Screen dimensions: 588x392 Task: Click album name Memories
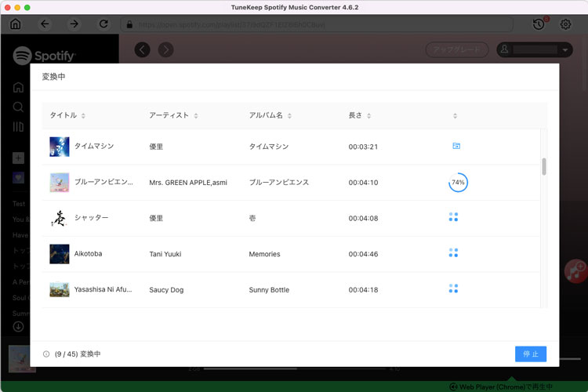click(264, 254)
